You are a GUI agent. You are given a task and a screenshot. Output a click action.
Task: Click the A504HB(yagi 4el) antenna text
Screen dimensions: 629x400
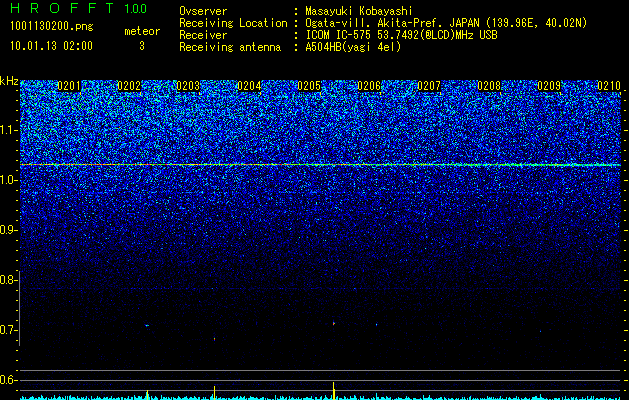pyautogui.click(x=353, y=47)
